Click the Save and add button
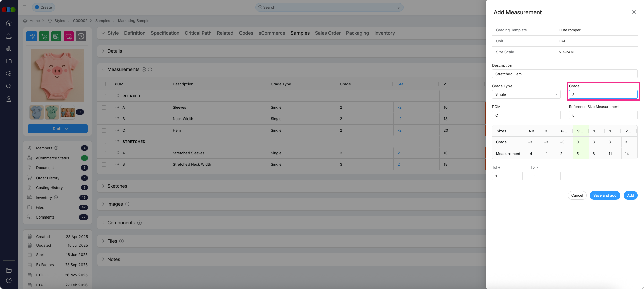 pyautogui.click(x=604, y=195)
